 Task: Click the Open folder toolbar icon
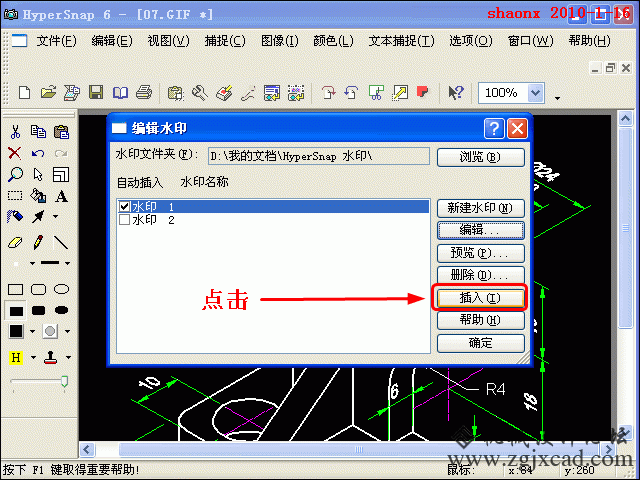48,93
